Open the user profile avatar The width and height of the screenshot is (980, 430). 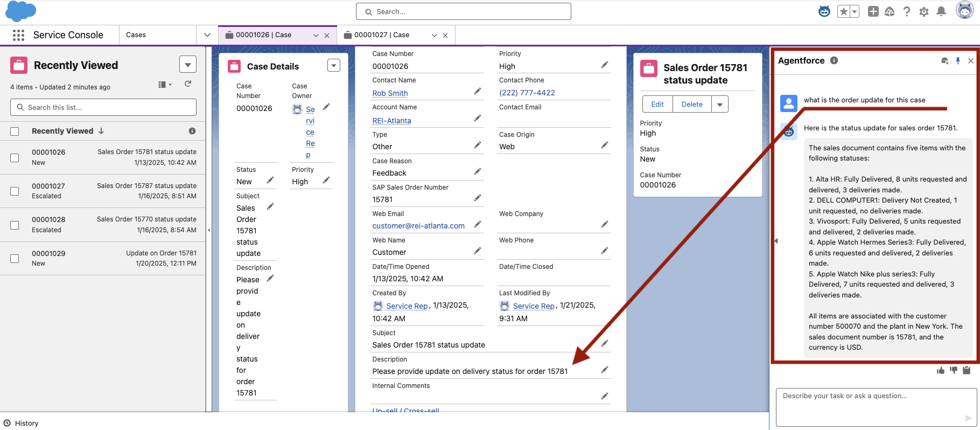pyautogui.click(x=964, y=10)
